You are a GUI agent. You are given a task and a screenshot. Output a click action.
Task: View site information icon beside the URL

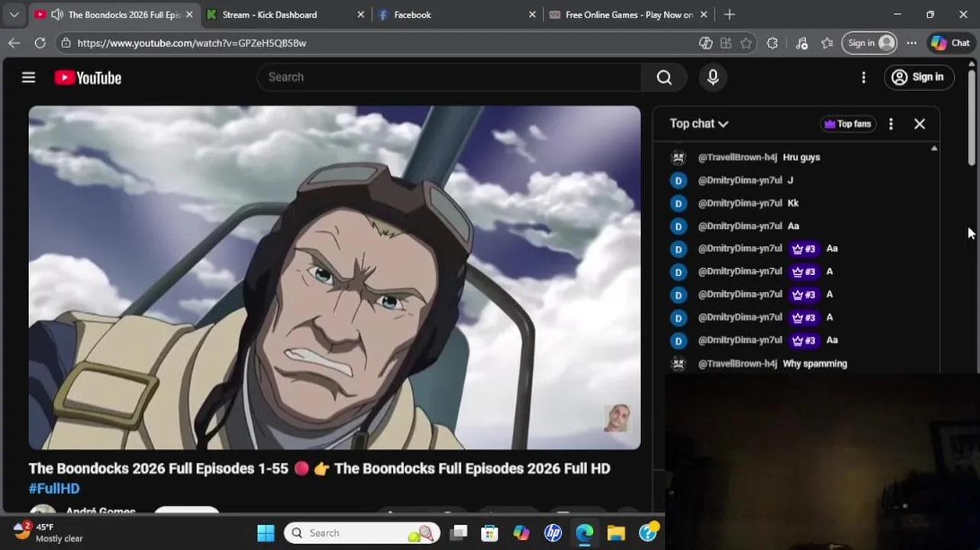click(66, 43)
